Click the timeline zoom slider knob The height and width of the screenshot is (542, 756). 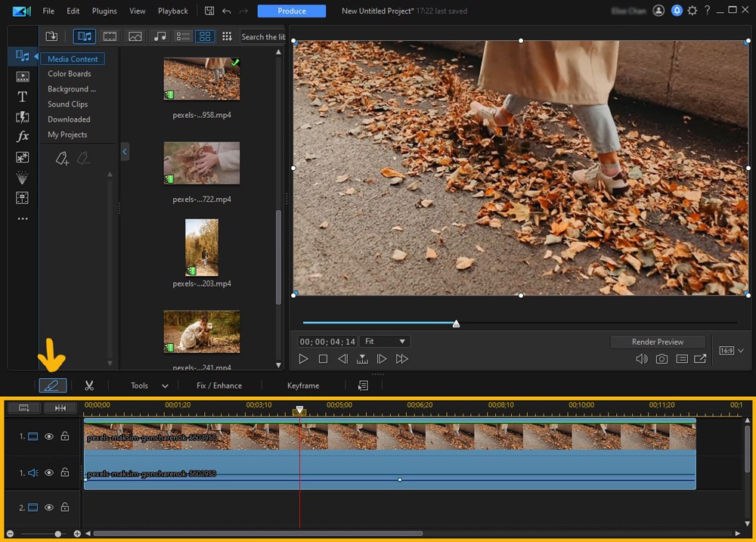pos(58,534)
